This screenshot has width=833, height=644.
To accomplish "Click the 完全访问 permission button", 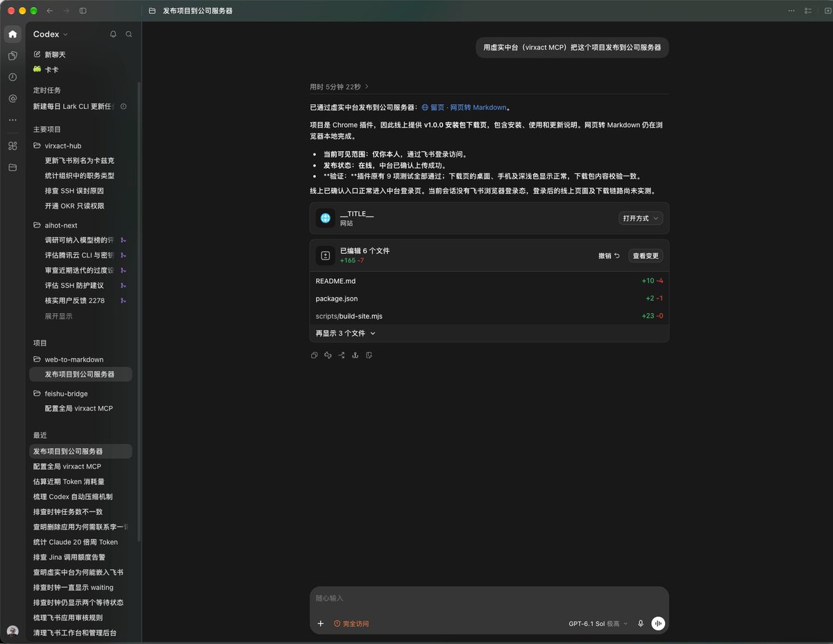I will 351,624.
